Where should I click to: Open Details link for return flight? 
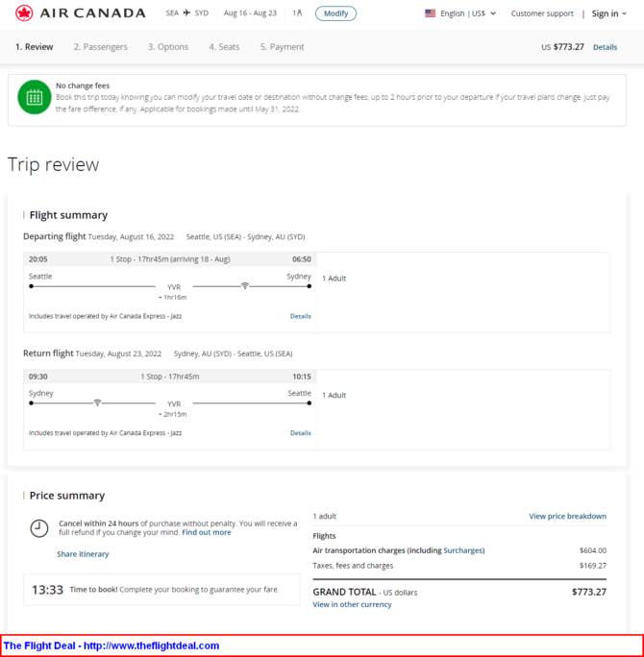(301, 433)
